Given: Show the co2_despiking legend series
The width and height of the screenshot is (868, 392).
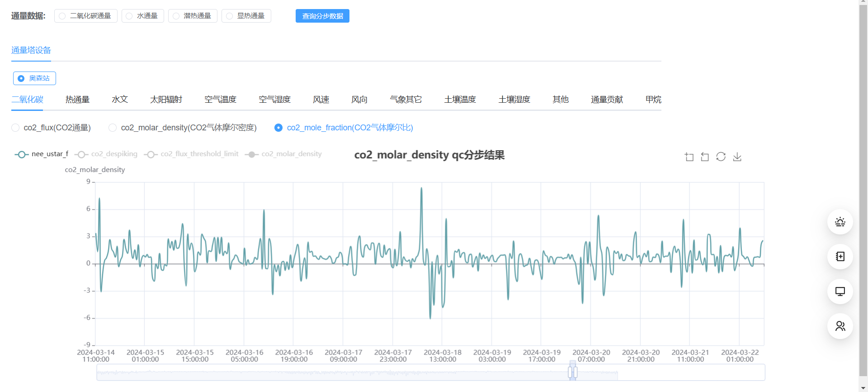Looking at the screenshot, I should tap(107, 154).
